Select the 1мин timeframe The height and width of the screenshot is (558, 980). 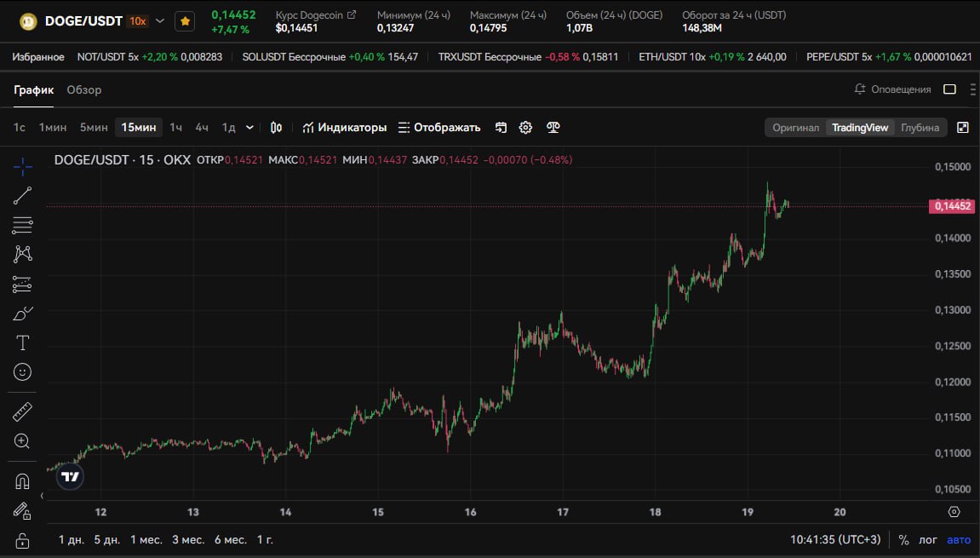(53, 128)
